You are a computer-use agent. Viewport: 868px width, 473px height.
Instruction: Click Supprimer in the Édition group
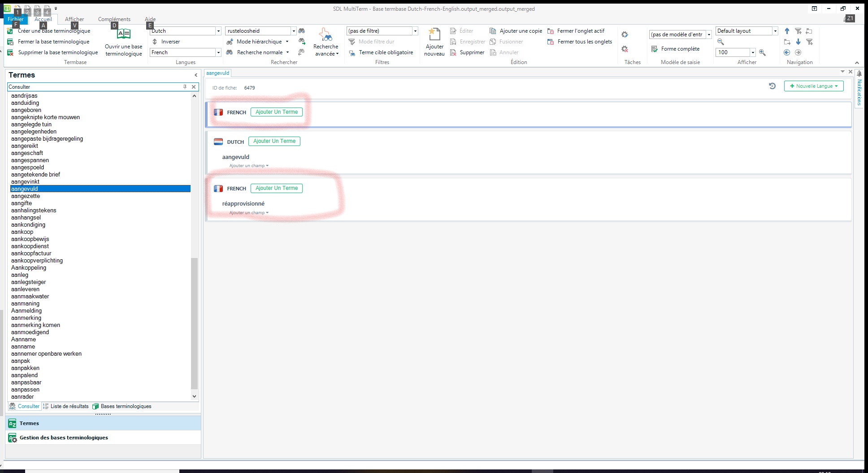point(467,52)
